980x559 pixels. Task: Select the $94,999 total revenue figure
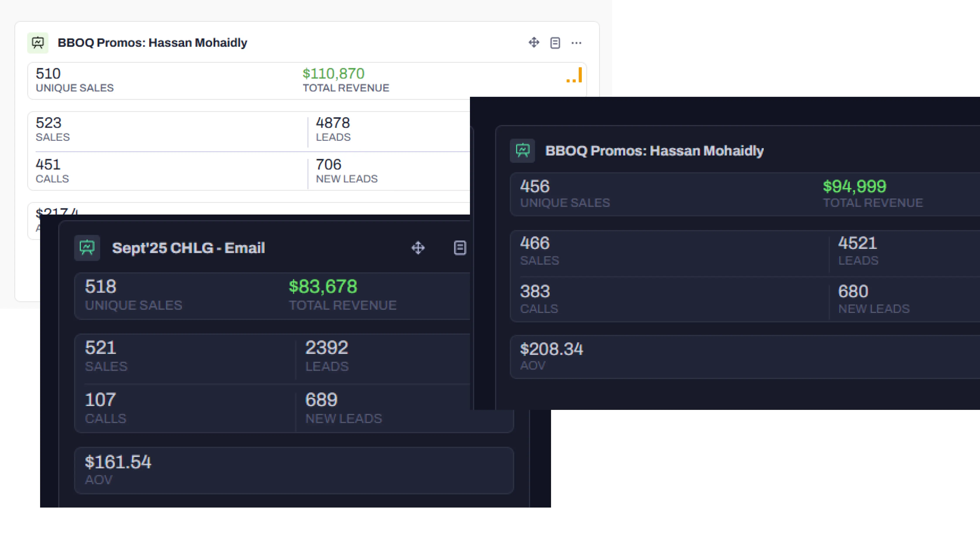click(854, 187)
